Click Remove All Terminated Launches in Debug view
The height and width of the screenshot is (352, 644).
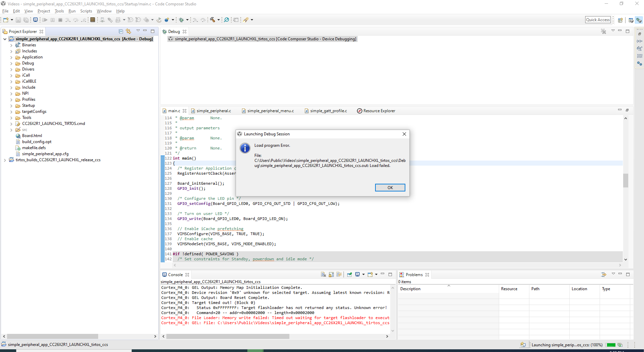click(x=604, y=31)
